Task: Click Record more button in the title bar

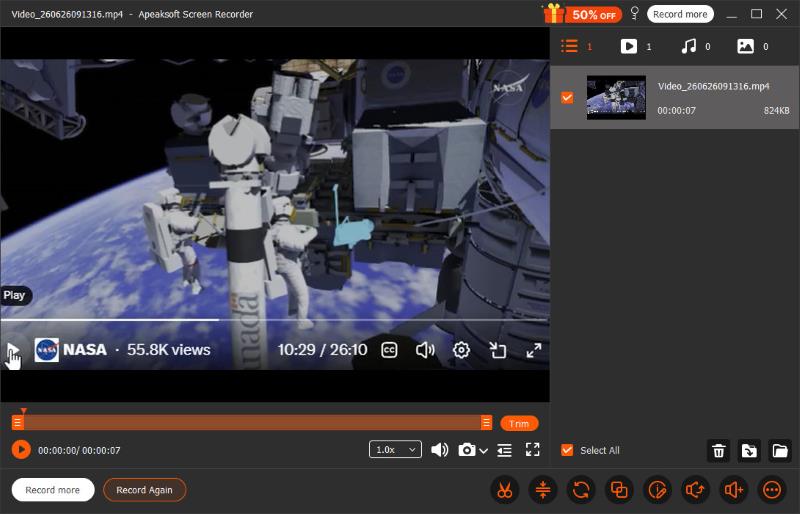Action: click(x=680, y=14)
